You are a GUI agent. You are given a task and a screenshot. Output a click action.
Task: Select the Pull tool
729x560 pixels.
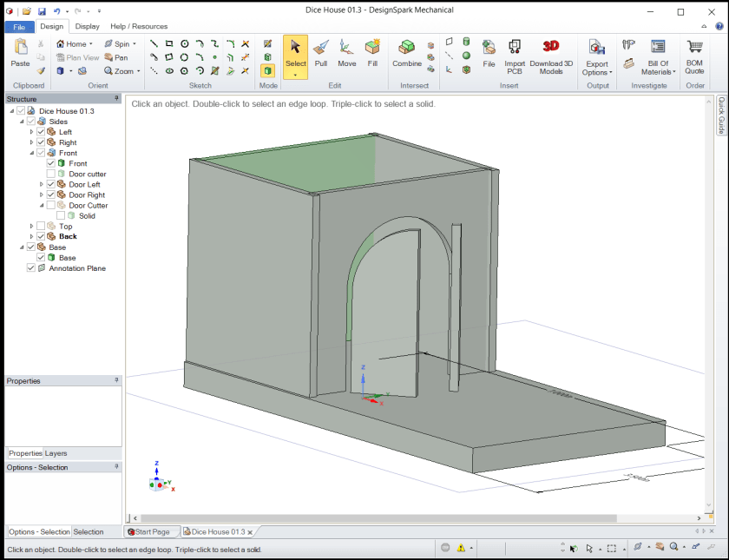321,52
